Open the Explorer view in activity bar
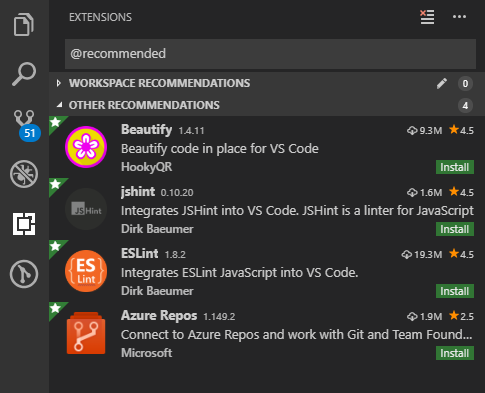 (x=24, y=24)
